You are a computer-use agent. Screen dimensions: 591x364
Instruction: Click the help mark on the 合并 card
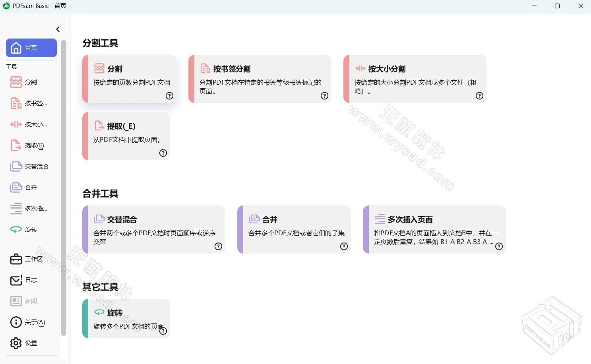click(x=344, y=246)
